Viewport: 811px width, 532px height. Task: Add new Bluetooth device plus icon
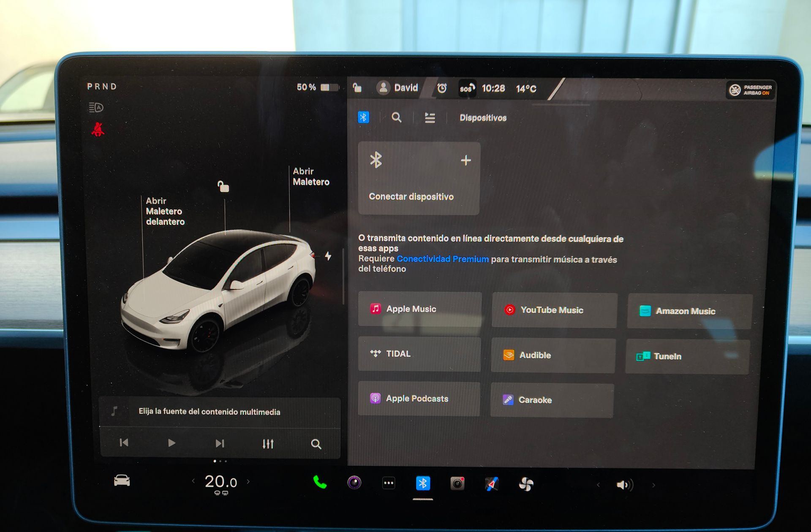(x=466, y=160)
